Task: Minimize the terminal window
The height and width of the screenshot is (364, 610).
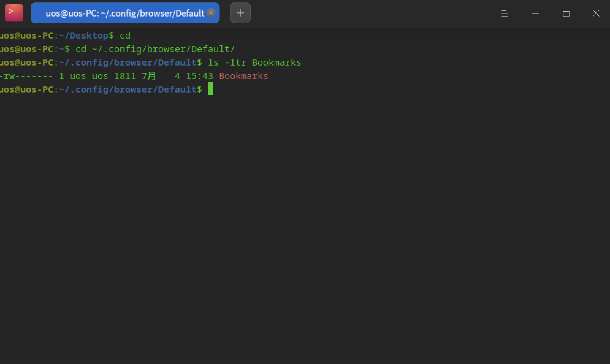Action: click(x=536, y=13)
